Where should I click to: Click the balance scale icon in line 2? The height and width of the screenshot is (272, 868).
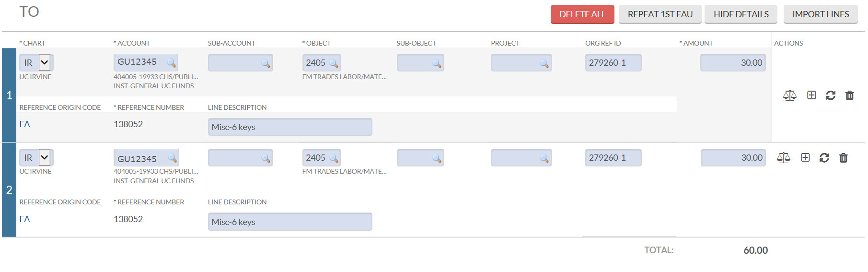pos(784,158)
